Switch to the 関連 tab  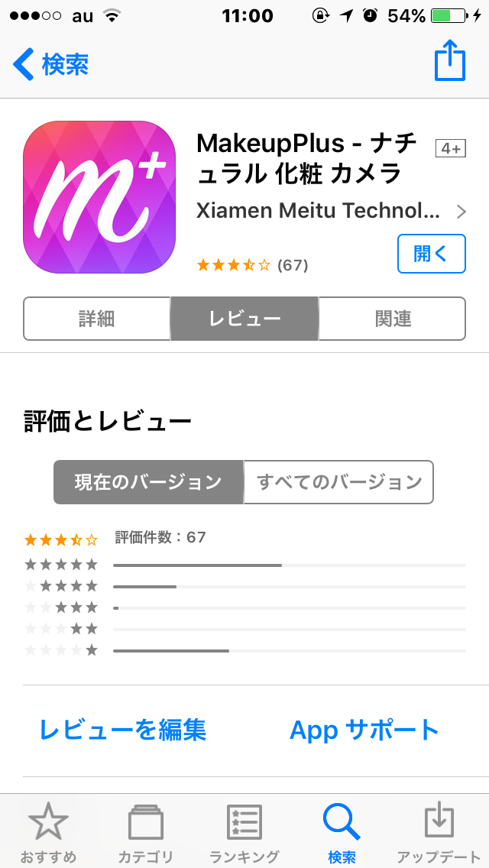point(392,319)
